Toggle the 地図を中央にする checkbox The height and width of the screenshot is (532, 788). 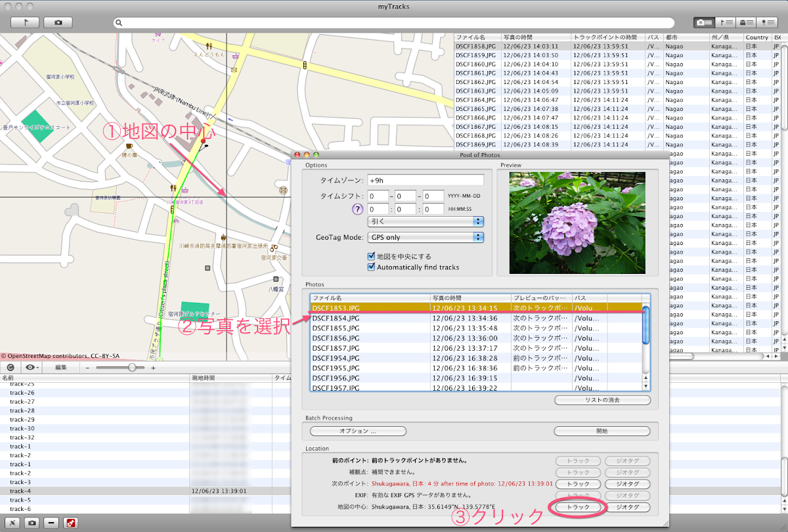coord(372,256)
